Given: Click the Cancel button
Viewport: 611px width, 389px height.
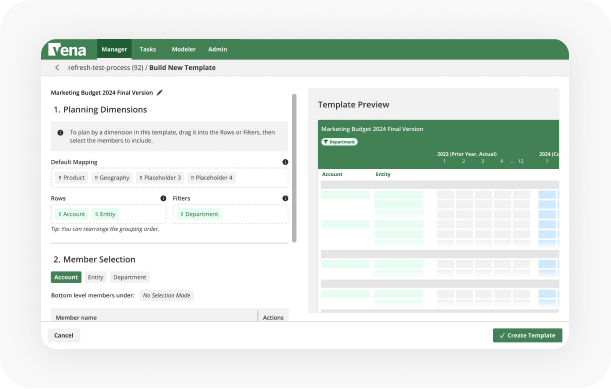Looking at the screenshot, I should click(64, 335).
